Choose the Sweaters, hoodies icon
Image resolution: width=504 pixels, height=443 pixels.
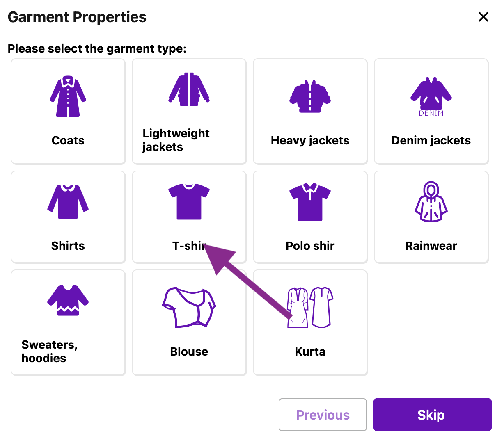tap(68, 300)
